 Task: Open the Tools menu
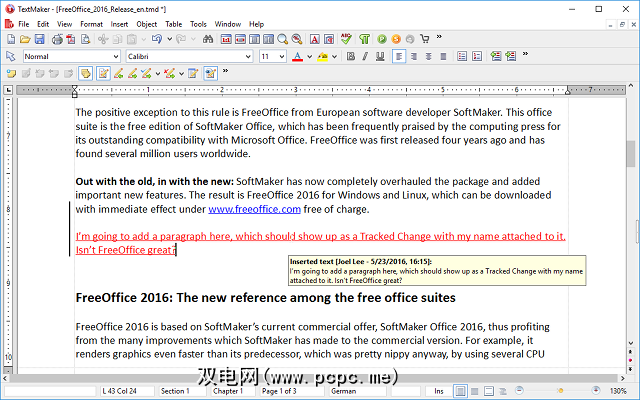(x=198, y=24)
